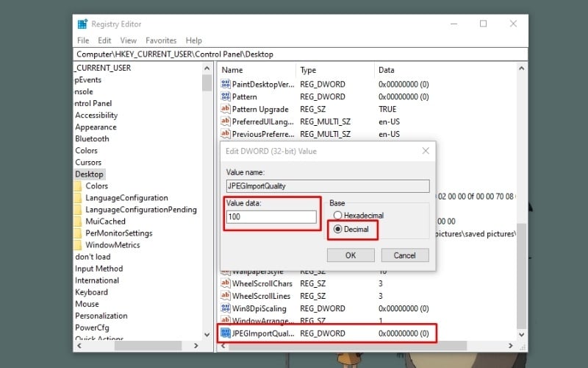588x368 pixels.
Task: Click the Value name field
Action: point(328,186)
